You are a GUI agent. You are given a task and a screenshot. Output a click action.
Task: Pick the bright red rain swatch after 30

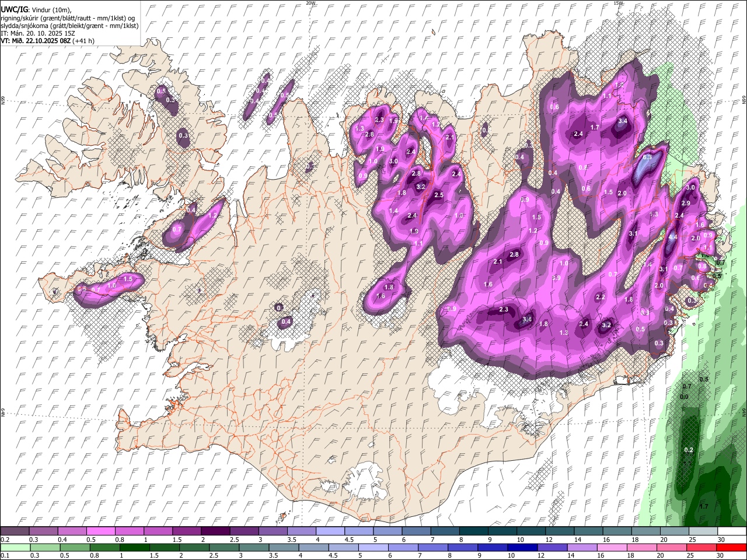point(732,547)
